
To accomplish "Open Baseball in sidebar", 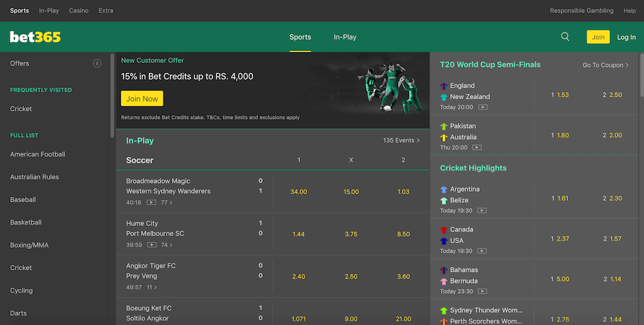I will 23,200.
